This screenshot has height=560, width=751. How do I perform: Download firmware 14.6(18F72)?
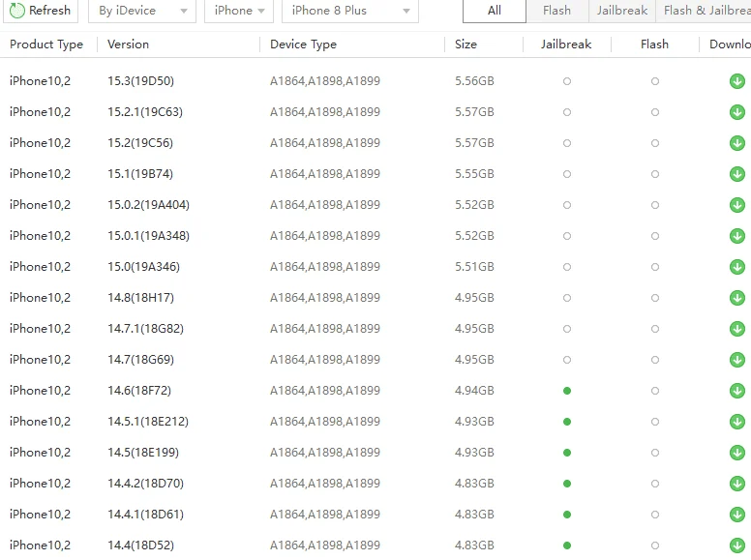click(737, 391)
